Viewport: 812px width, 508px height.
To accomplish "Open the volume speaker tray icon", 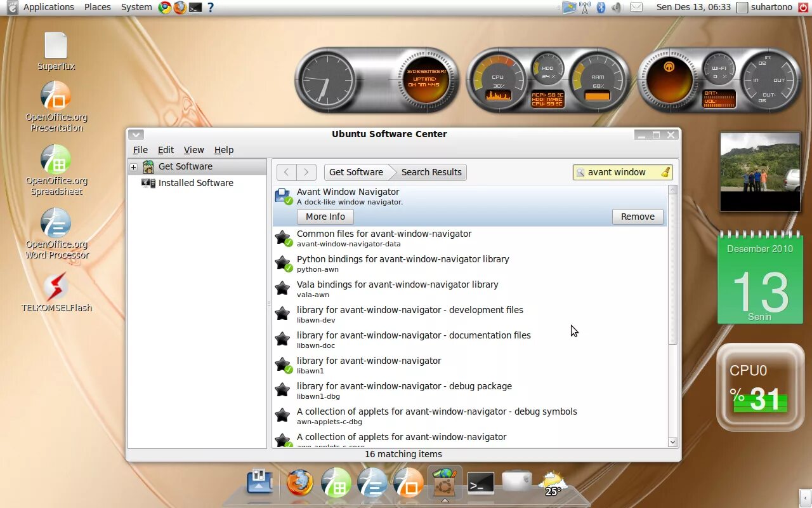I will pyautogui.click(x=617, y=8).
